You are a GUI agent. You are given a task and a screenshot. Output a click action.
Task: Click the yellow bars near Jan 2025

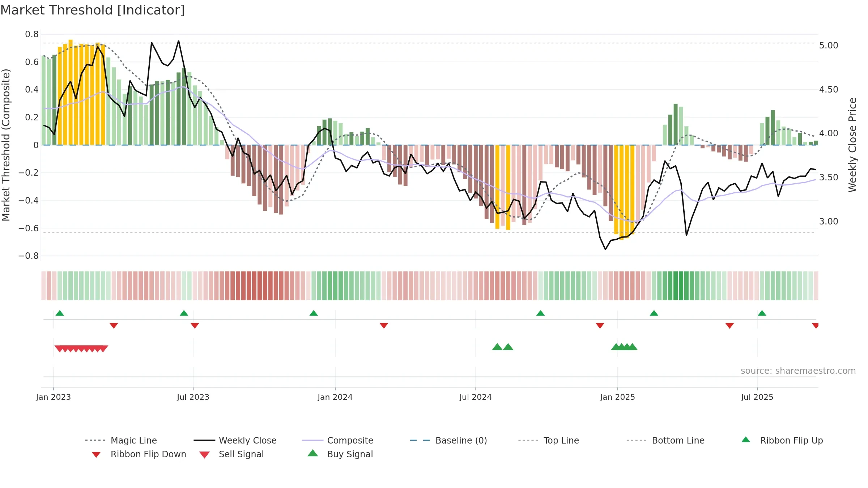click(x=624, y=192)
